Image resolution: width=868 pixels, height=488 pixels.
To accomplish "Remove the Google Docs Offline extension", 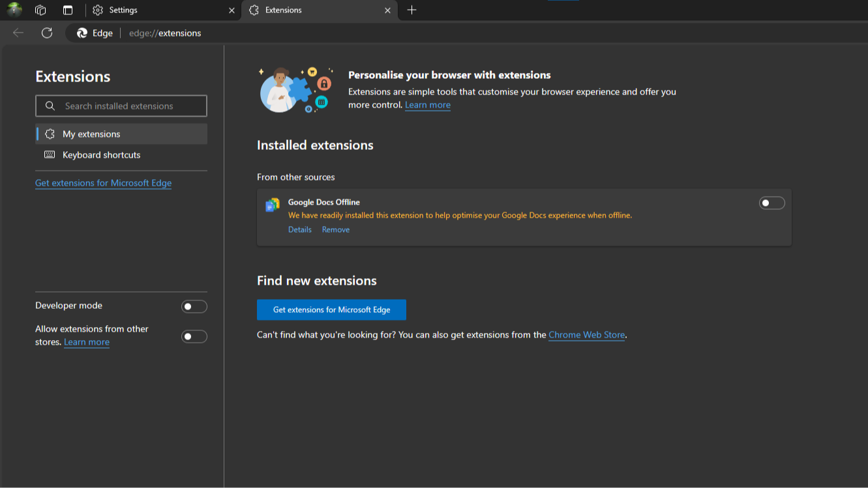I will 336,229.
